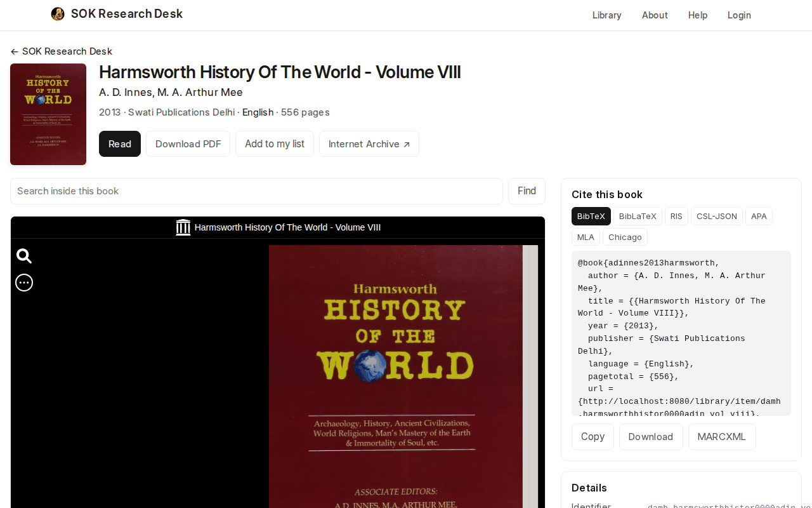Click the BibTeX citation code block
The height and width of the screenshot is (508, 812).
(681, 333)
